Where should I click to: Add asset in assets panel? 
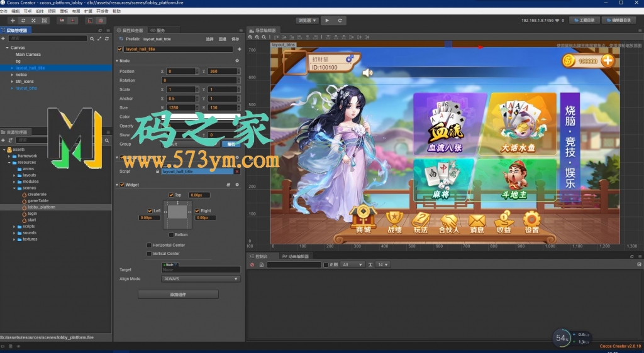[x=3, y=140]
